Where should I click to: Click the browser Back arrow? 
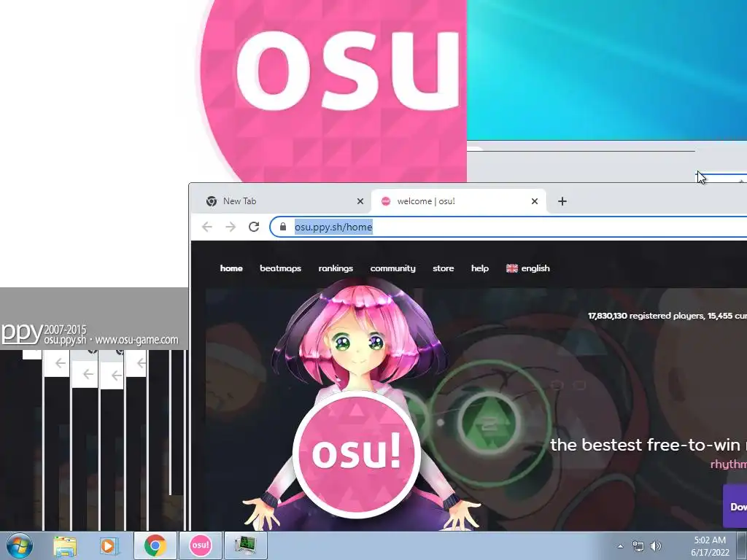point(206,227)
